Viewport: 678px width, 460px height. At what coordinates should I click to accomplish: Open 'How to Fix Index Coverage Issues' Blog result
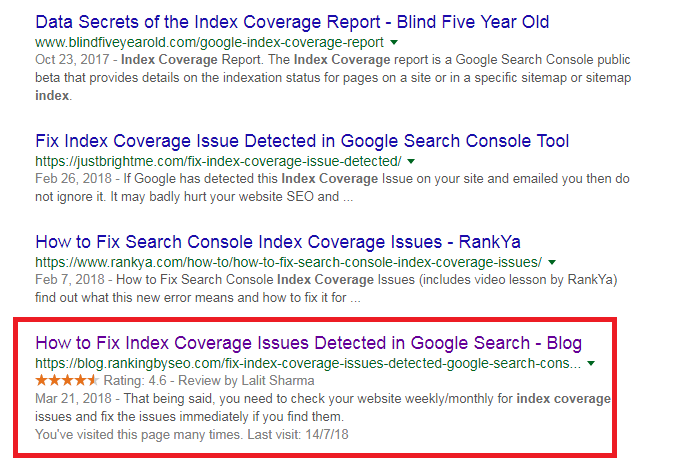point(309,343)
